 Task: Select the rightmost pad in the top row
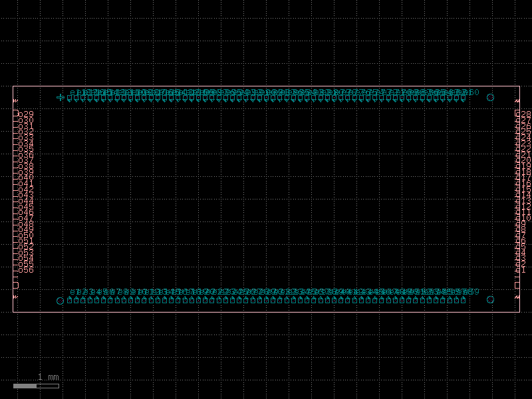(464, 98)
